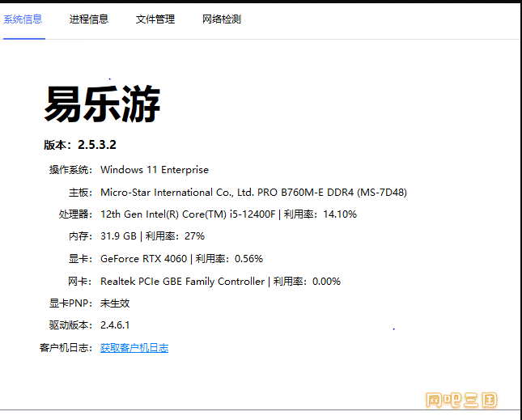Click the 获取客户机日志 link
522x420 pixels.
[x=134, y=348]
